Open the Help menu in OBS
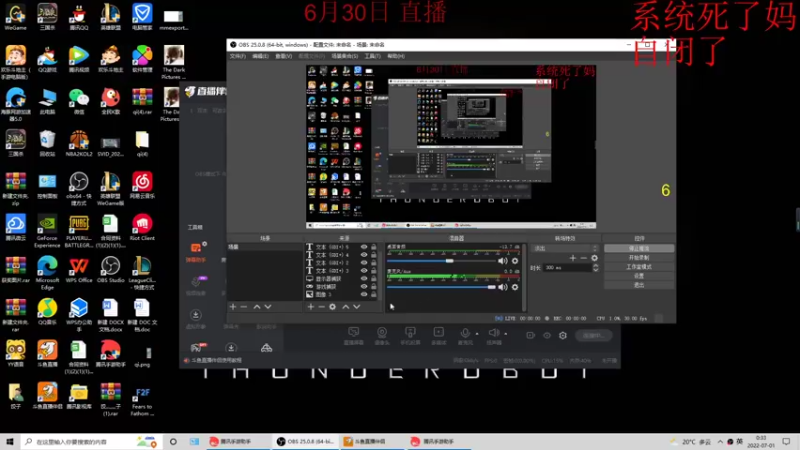The image size is (800, 450). point(396,56)
